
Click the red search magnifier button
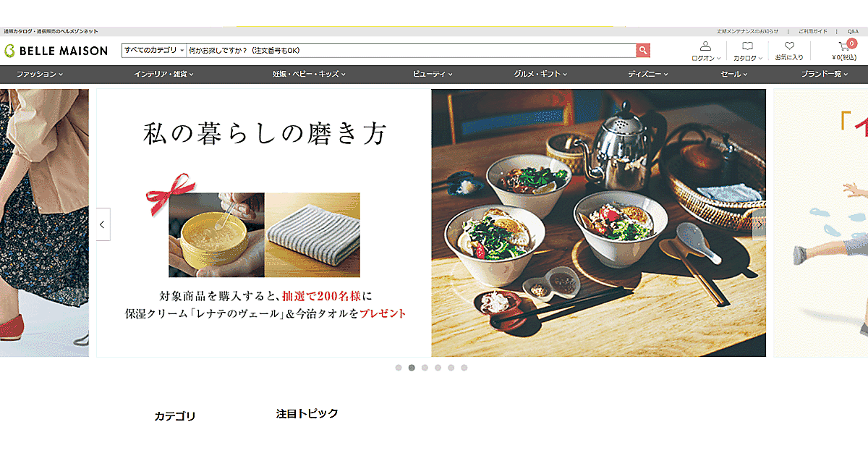[643, 50]
